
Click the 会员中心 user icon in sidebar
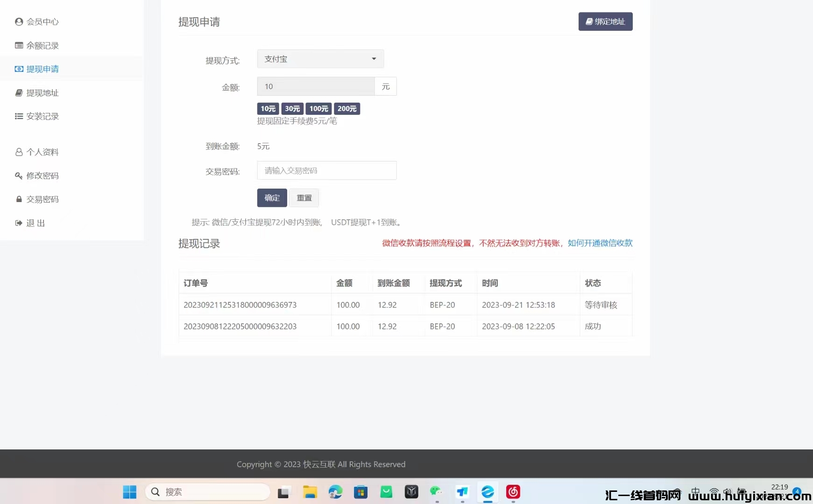[19, 22]
